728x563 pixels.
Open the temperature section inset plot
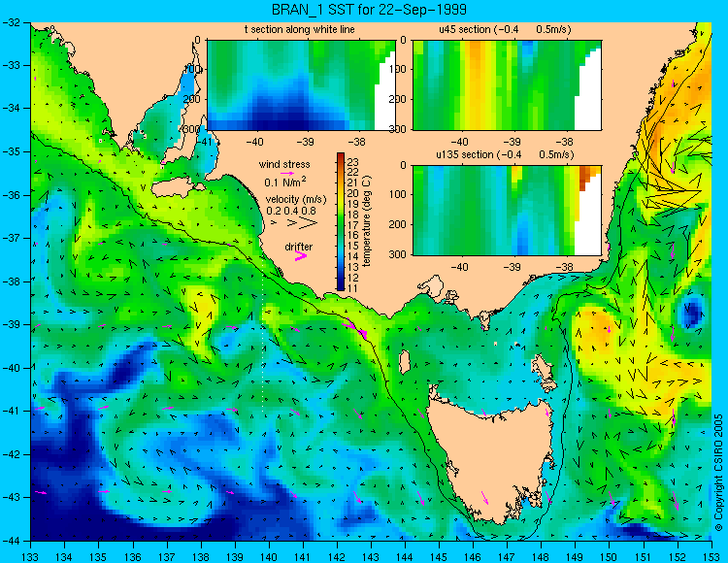tap(301, 85)
